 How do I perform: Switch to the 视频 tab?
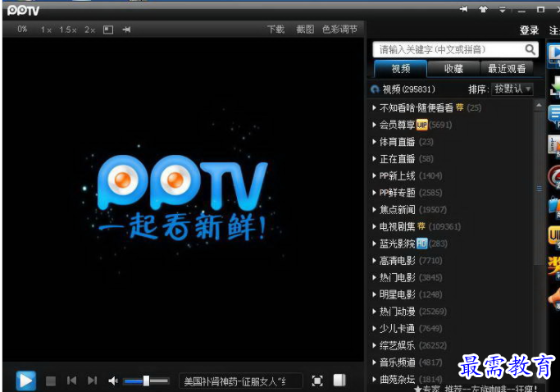pyautogui.click(x=400, y=69)
